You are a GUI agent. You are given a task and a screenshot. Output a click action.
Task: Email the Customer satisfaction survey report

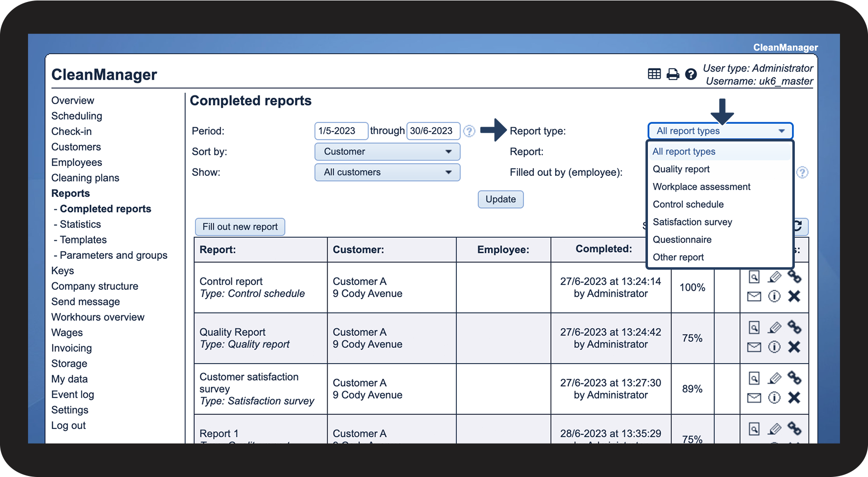coord(754,398)
